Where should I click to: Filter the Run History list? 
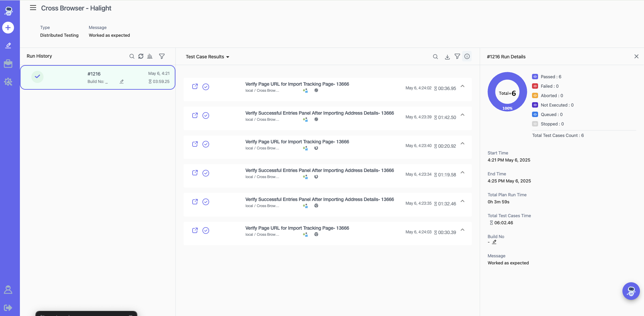point(162,56)
